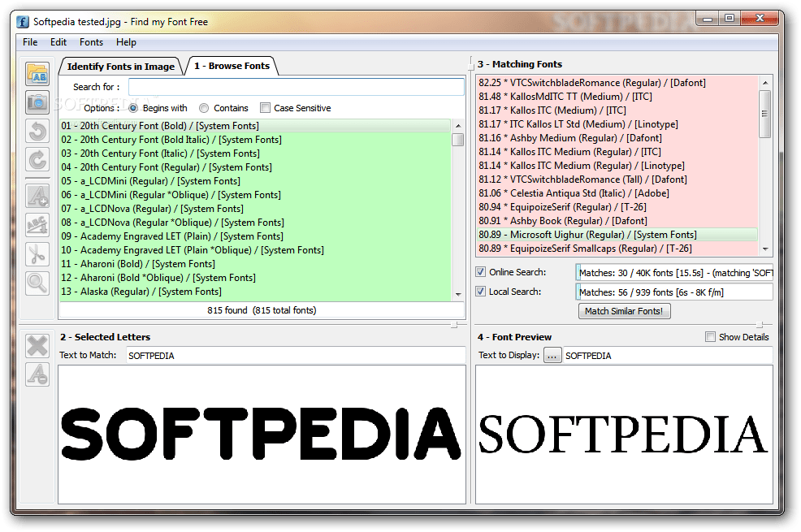Select 80.89 EquipoizeSerif Smallcaps match

pos(617,248)
